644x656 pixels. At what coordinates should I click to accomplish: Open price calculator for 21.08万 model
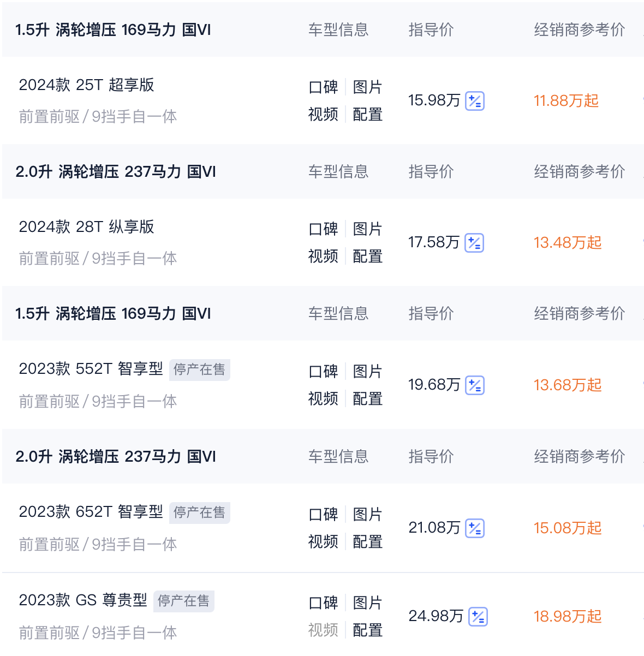(474, 528)
